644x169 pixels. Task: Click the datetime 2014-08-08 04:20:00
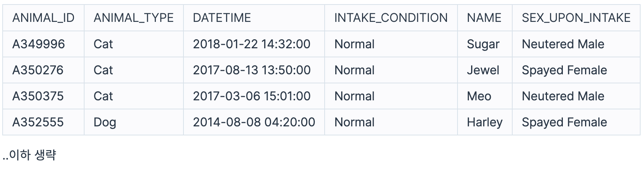click(254, 122)
